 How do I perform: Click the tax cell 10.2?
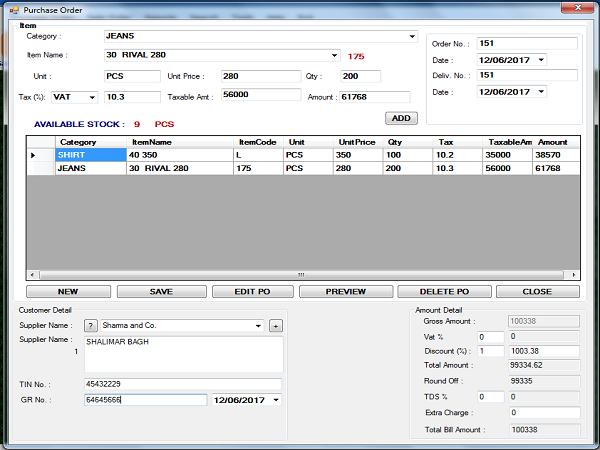click(x=458, y=155)
